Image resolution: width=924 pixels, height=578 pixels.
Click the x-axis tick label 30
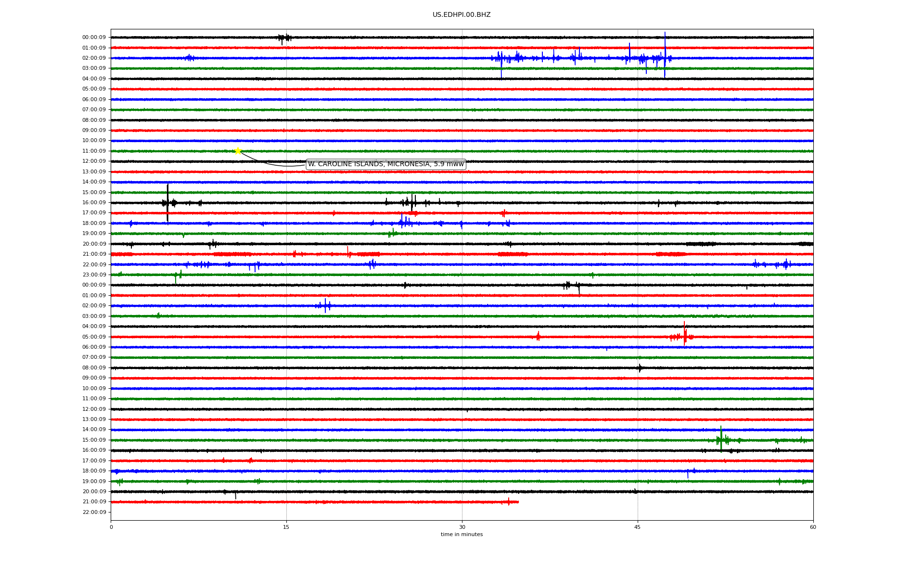coord(462,527)
